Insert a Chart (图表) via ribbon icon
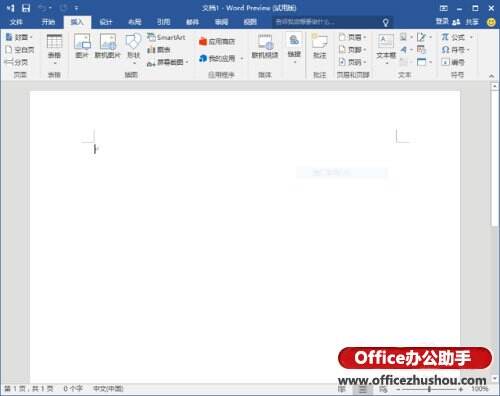500x396 pixels. point(159,50)
